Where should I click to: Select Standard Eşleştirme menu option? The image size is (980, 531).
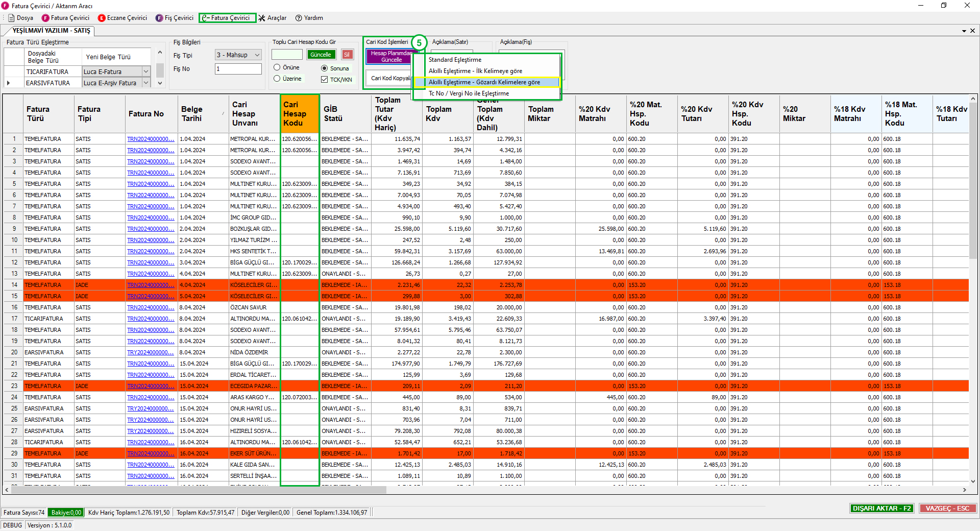click(x=455, y=60)
